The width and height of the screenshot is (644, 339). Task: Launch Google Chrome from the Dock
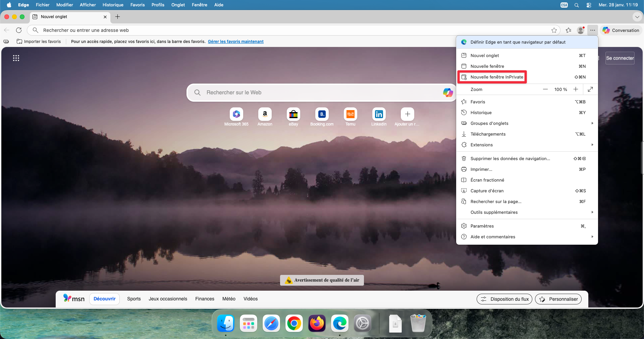294,323
